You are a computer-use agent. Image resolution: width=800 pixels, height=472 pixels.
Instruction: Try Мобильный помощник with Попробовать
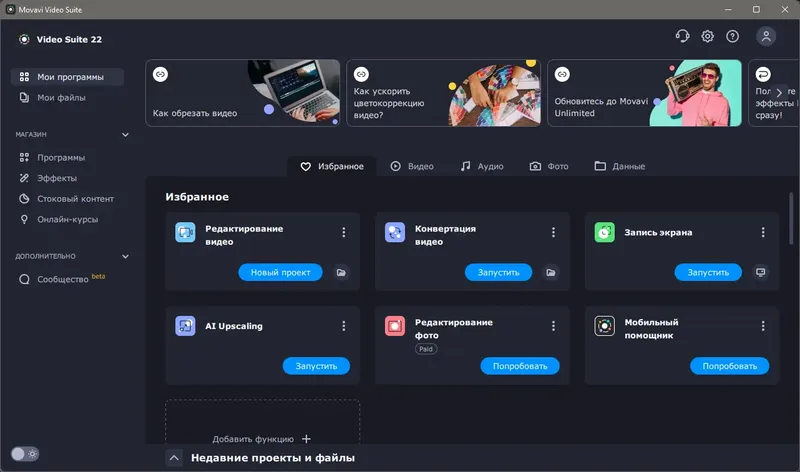tap(730, 366)
